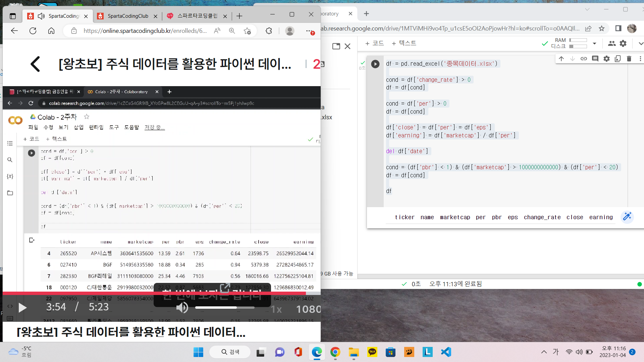Open Edge settings and more menu
This screenshot has height=362, width=644.
click(309, 31)
